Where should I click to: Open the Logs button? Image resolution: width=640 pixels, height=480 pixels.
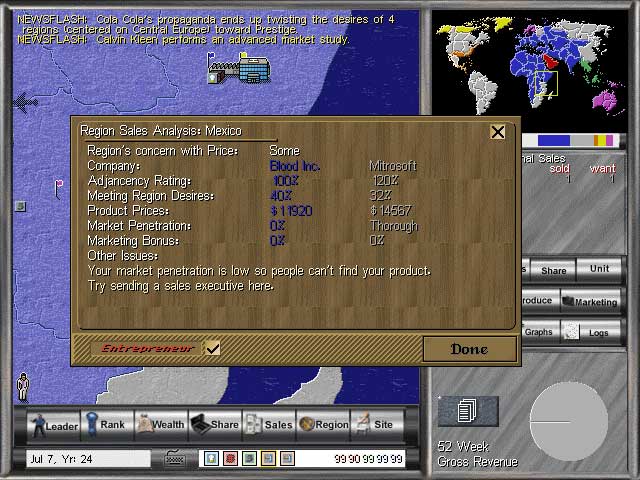tap(591, 332)
